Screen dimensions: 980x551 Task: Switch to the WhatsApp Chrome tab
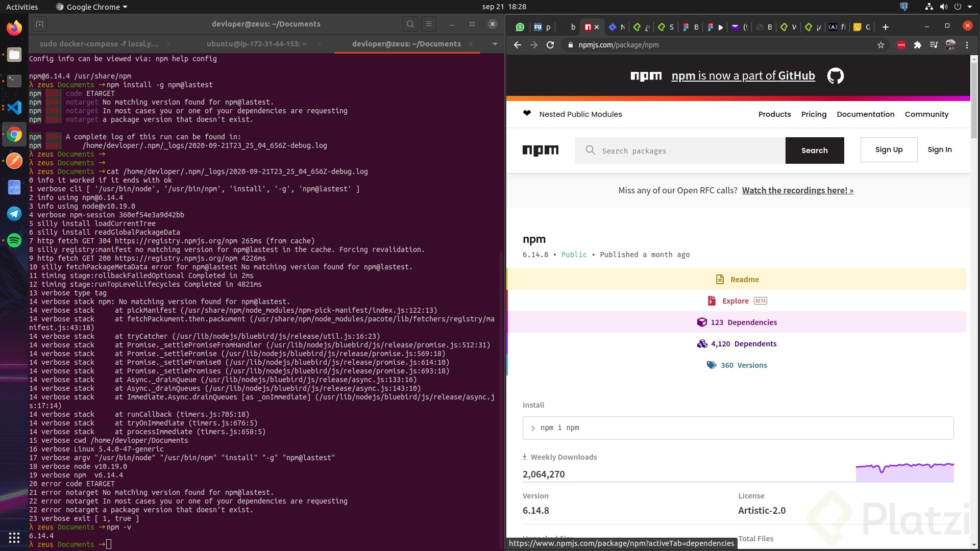coord(520,27)
